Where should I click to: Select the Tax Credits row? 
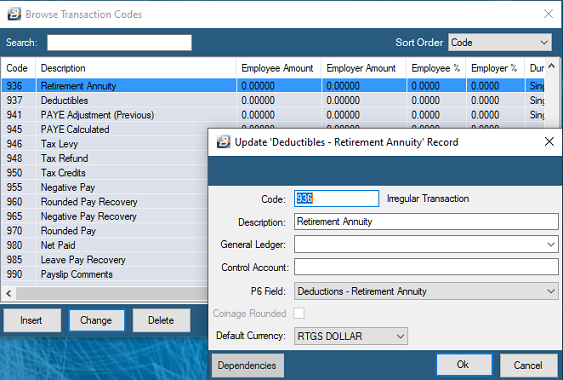[x=105, y=173]
